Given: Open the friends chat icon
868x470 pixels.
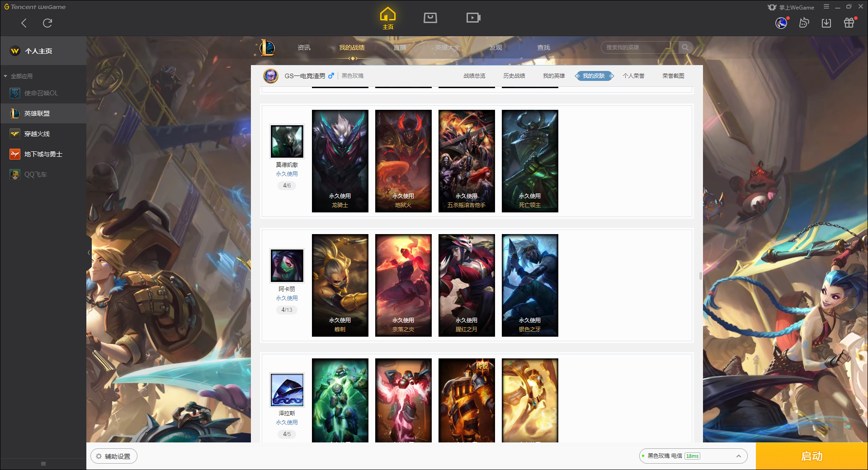Looking at the screenshot, I should pyautogui.click(x=804, y=23).
